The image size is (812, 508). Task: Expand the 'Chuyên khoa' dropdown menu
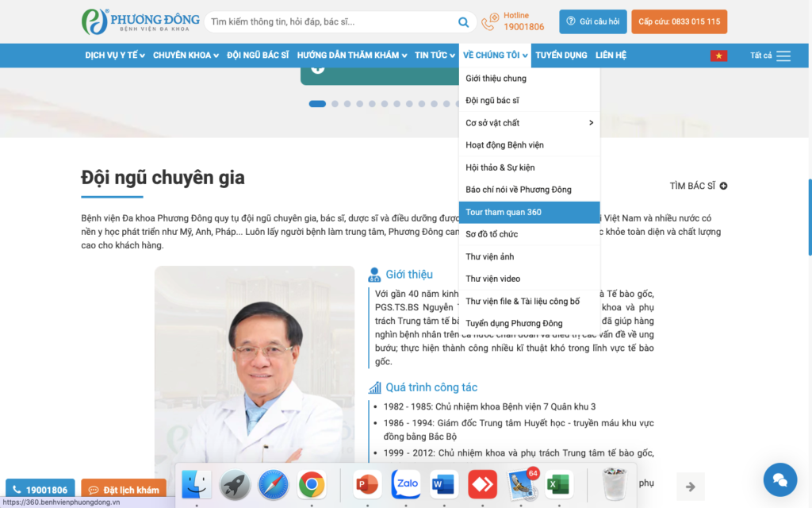(186, 56)
